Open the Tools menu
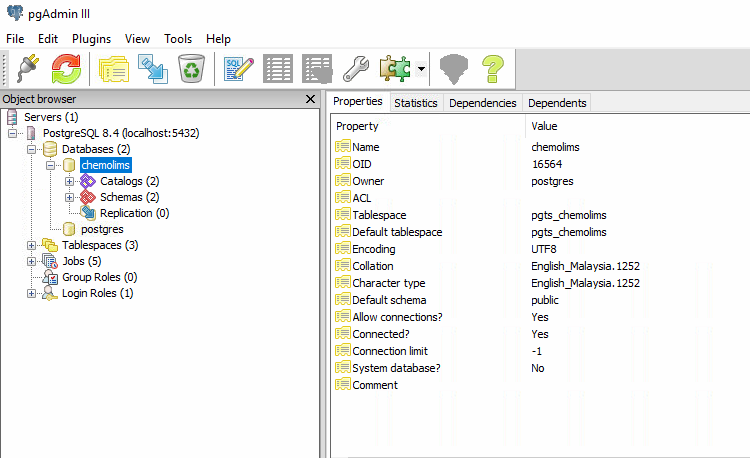The image size is (750, 458). (178, 38)
